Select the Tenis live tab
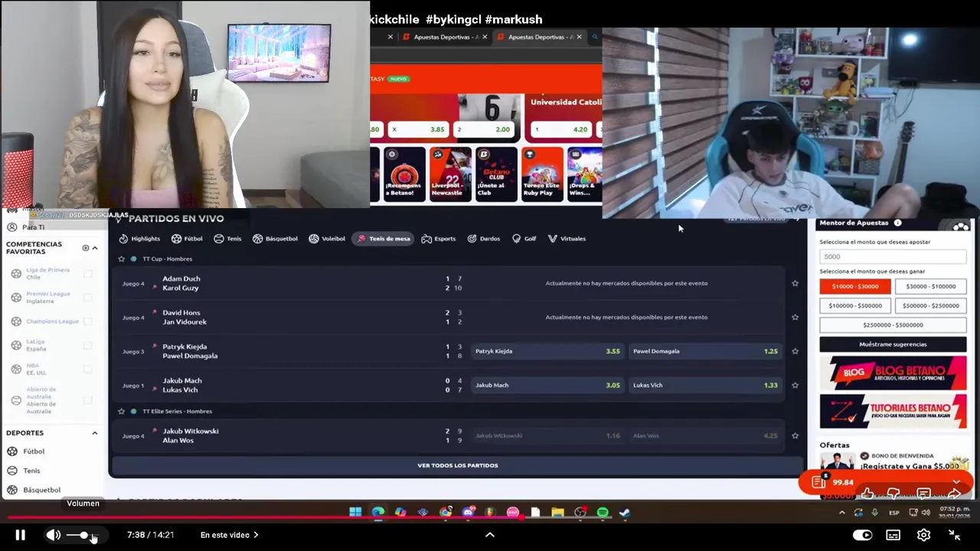This screenshot has height=551, width=980. coord(227,239)
